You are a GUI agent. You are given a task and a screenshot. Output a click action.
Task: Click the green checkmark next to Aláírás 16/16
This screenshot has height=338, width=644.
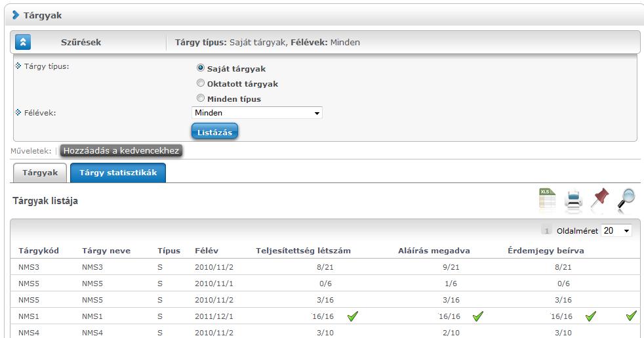tap(477, 316)
